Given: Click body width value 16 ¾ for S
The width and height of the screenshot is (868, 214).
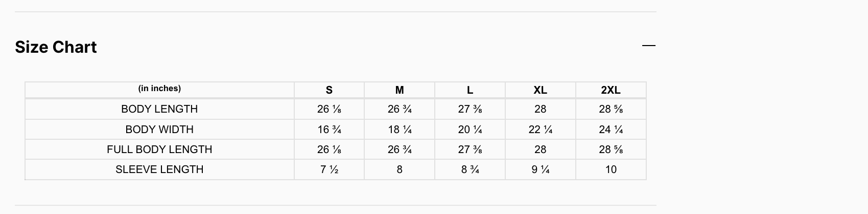Looking at the screenshot, I should (329, 130).
